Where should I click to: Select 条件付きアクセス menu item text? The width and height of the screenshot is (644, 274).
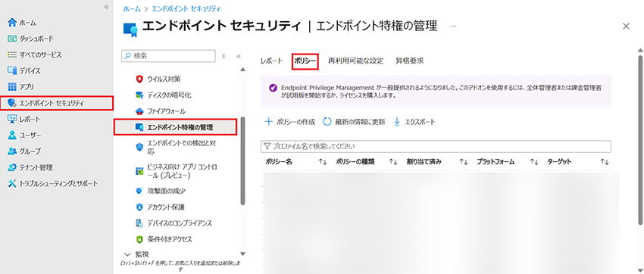click(x=170, y=238)
